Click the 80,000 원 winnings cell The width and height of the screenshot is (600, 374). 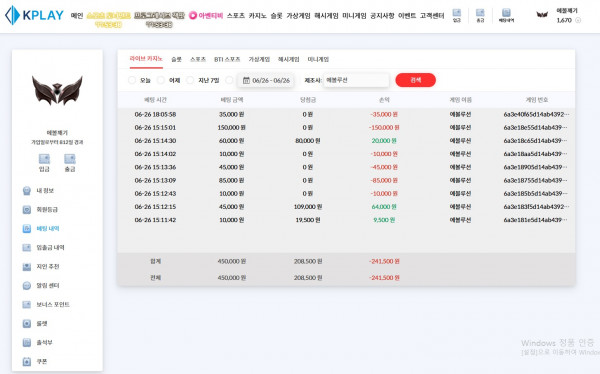coord(308,141)
